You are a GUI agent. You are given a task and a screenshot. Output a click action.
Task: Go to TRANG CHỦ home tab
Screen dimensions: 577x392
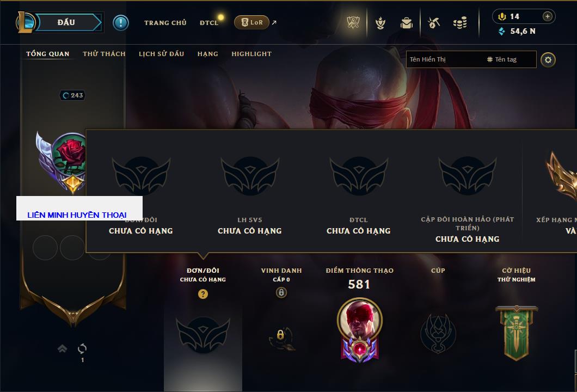coord(165,23)
